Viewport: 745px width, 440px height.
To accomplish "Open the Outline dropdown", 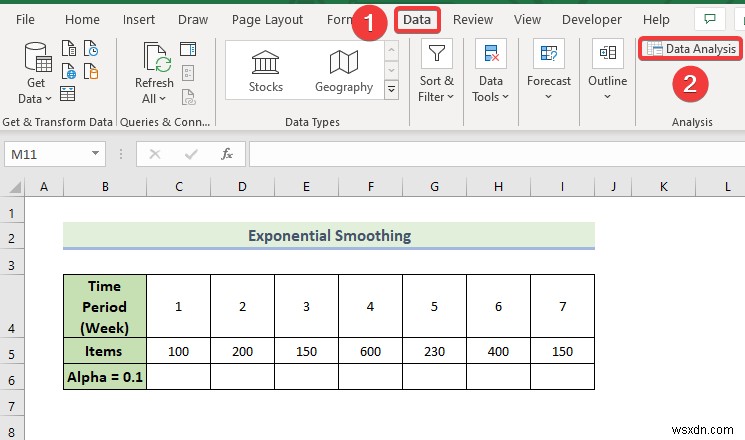I will [x=608, y=71].
